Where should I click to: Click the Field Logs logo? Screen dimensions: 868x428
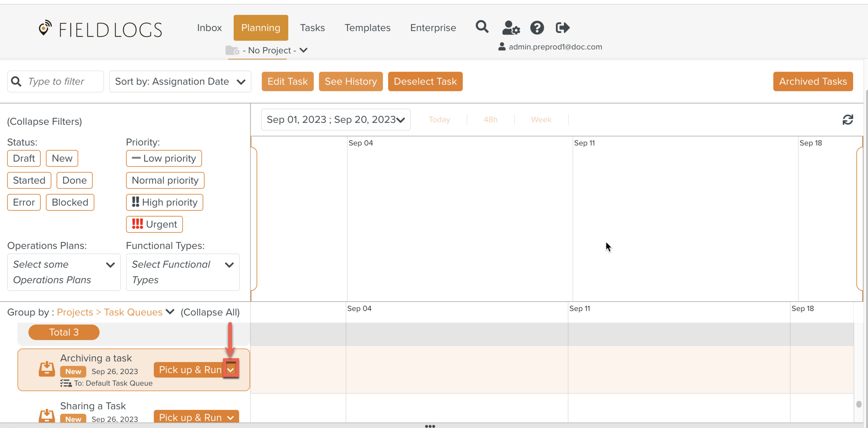100,29
